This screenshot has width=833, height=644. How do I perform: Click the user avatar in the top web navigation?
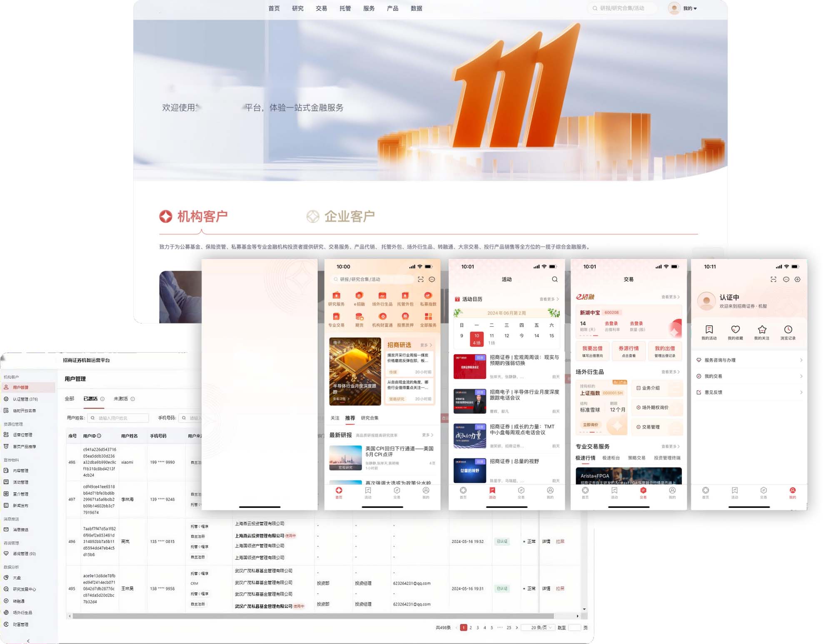point(674,8)
